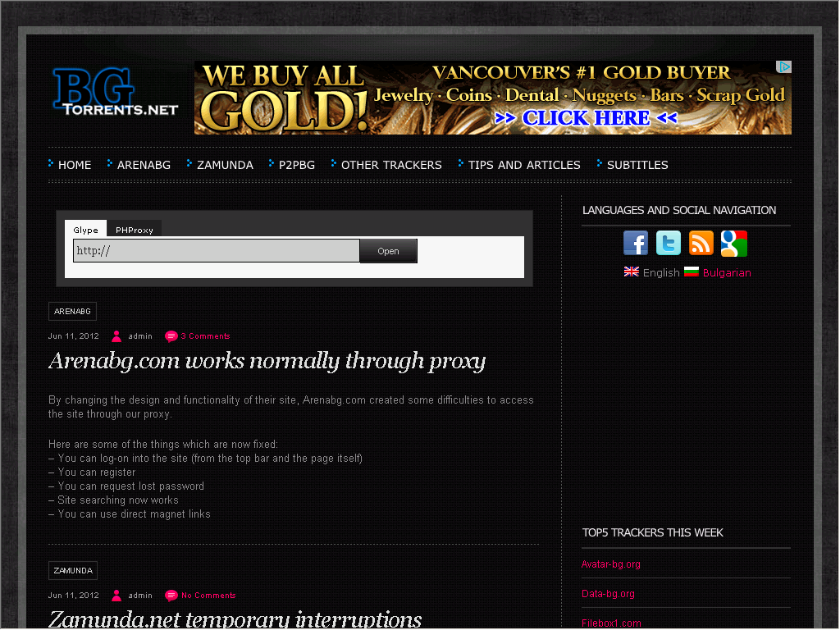Open the Avatar-bg.org tracker link
This screenshot has width=840, height=630.
pyautogui.click(x=611, y=564)
